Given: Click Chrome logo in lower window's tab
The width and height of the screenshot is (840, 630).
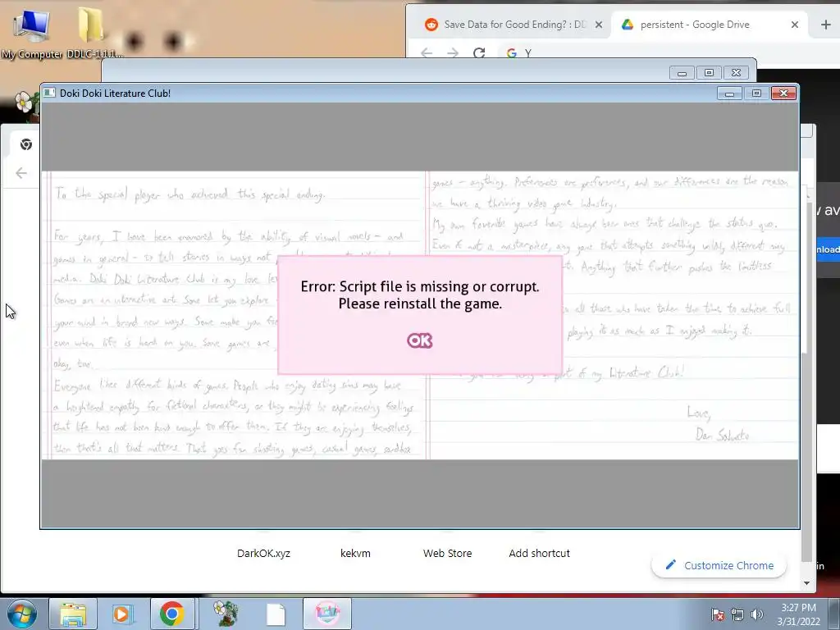Looking at the screenshot, I should tap(25, 144).
